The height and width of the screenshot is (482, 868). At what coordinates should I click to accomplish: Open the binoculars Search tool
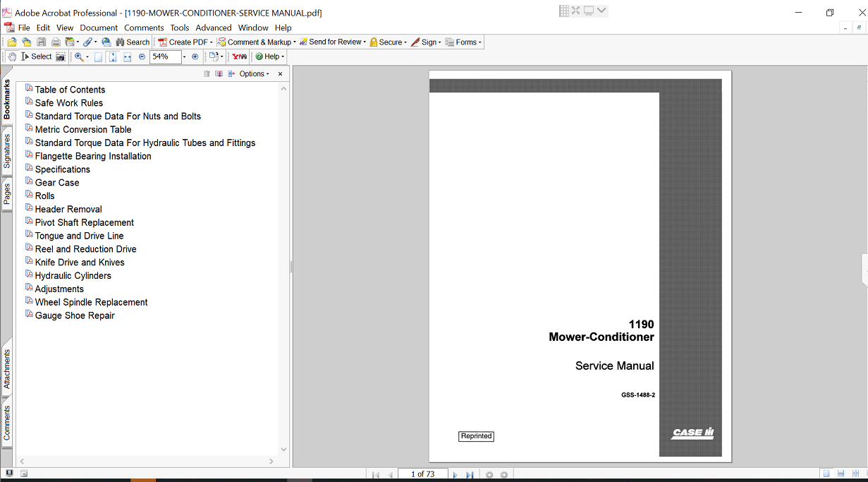tap(133, 42)
